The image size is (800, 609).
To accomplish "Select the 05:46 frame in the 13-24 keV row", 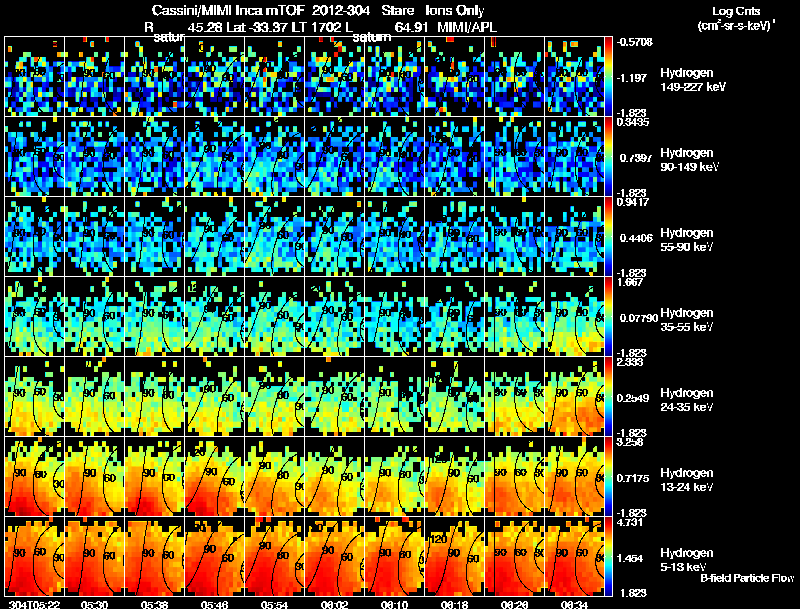I will [x=214, y=476].
